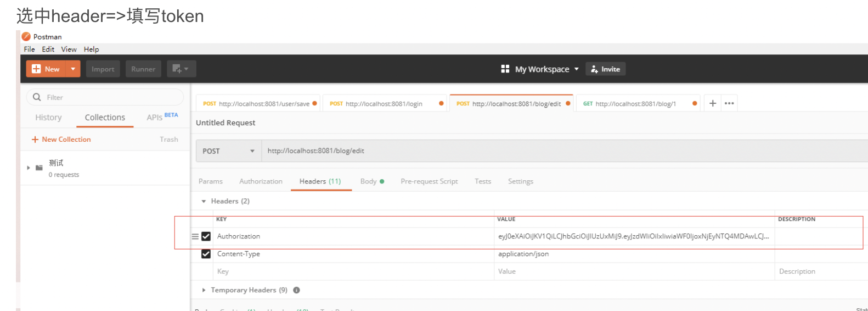Screen dimensions: 868x311
Task: Uncheck the Authorization header checkbox
Action: coord(206,236)
